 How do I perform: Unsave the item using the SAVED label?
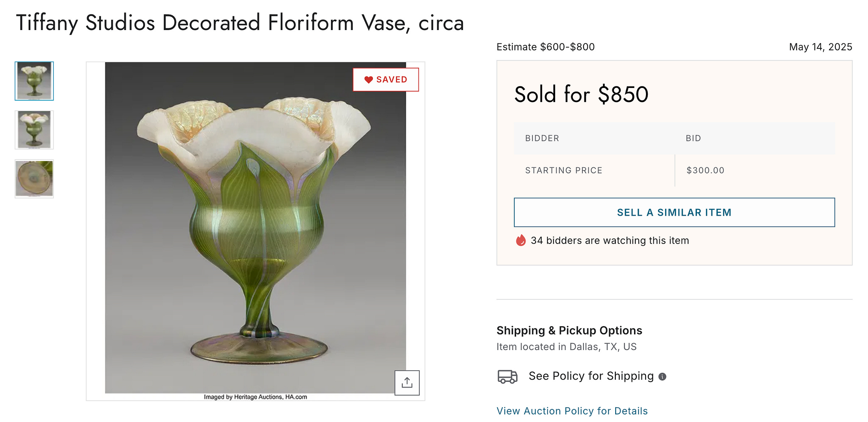pos(392,80)
